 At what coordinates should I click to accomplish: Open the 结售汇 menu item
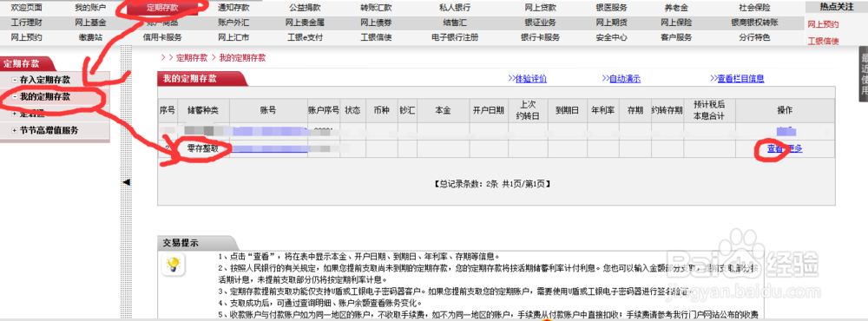(455, 23)
